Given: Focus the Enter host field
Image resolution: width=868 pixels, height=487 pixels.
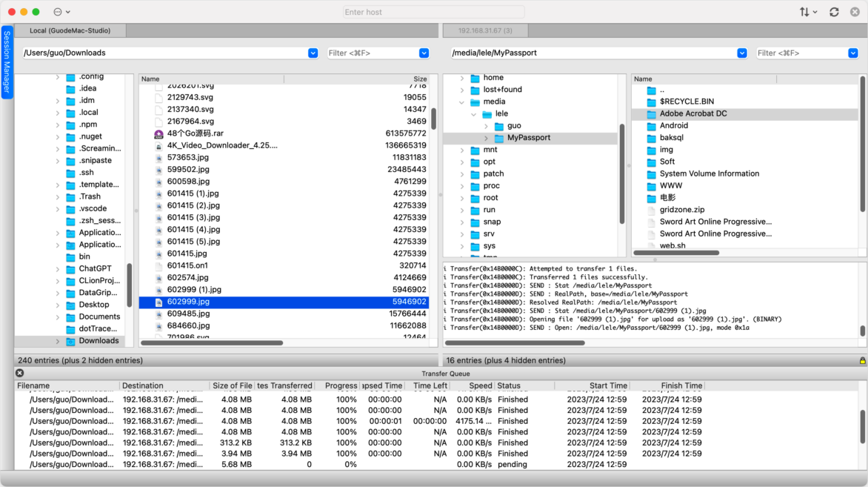Looking at the screenshot, I should pyautogui.click(x=433, y=12).
